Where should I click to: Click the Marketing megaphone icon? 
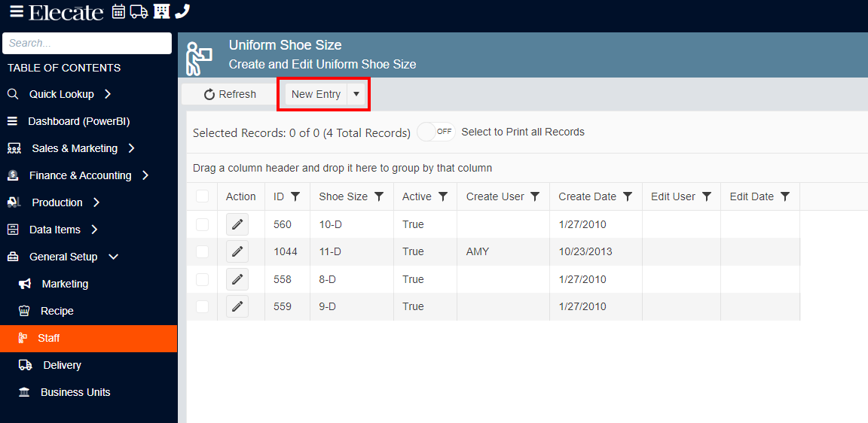25,284
